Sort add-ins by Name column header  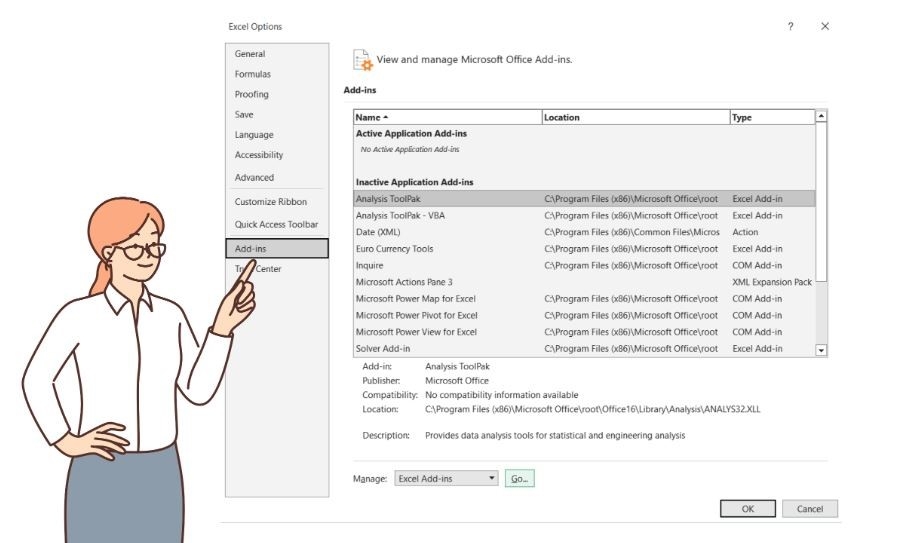tap(448, 117)
